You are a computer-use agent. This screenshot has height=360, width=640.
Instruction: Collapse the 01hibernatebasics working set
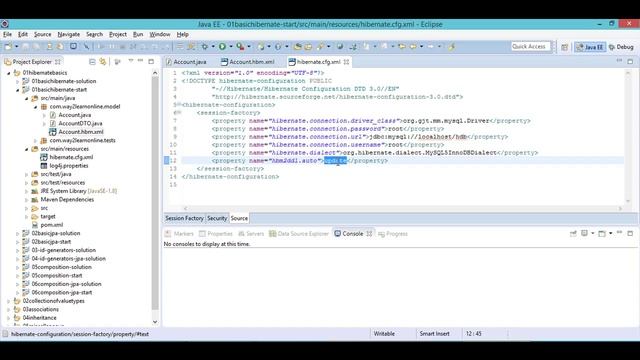pyautogui.click(x=9, y=73)
